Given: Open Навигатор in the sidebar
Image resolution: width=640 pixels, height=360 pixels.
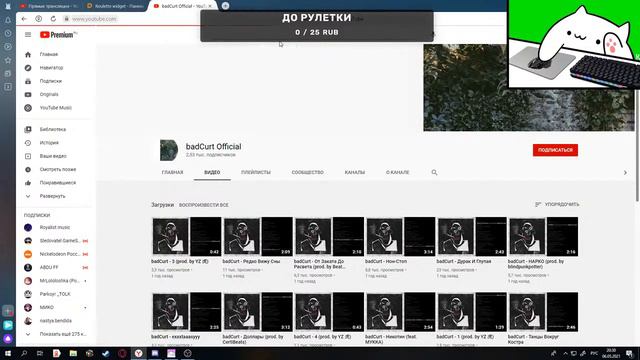Looking at the screenshot, I should coord(51,68).
